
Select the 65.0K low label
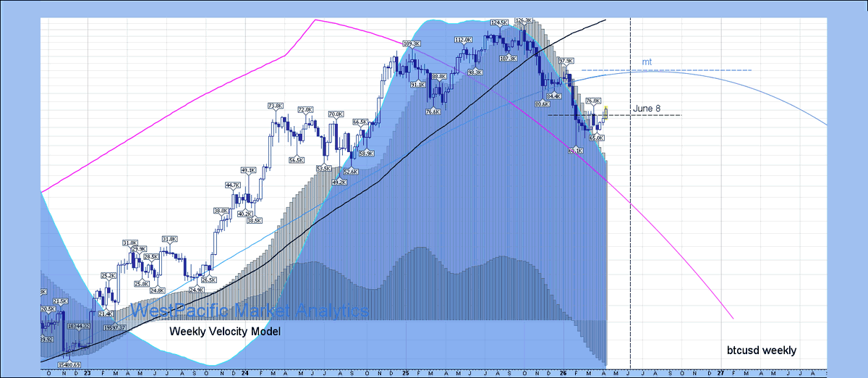click(x=597, y=137)
